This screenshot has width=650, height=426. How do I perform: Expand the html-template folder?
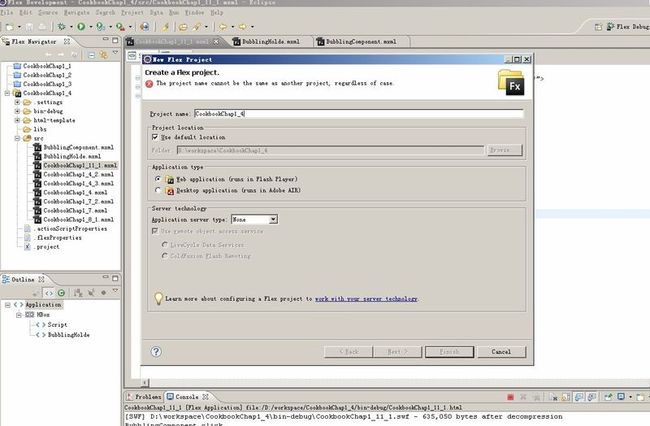click(x=17, y=120)
